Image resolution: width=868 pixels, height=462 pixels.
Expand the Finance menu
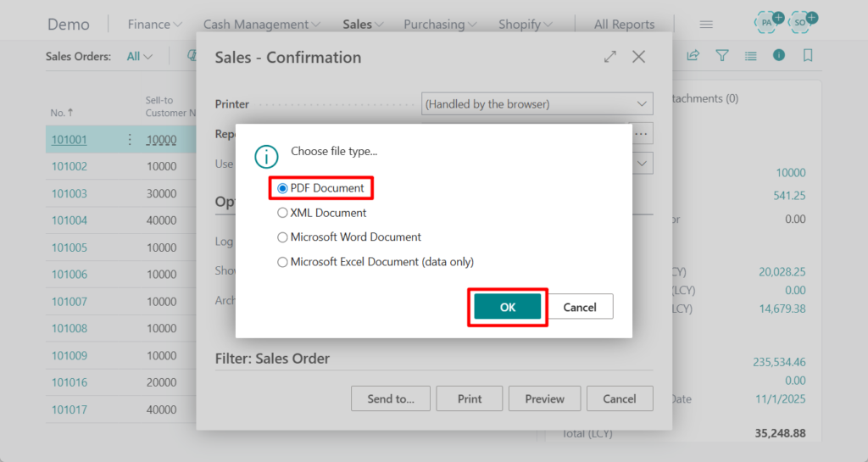[154, 25]
